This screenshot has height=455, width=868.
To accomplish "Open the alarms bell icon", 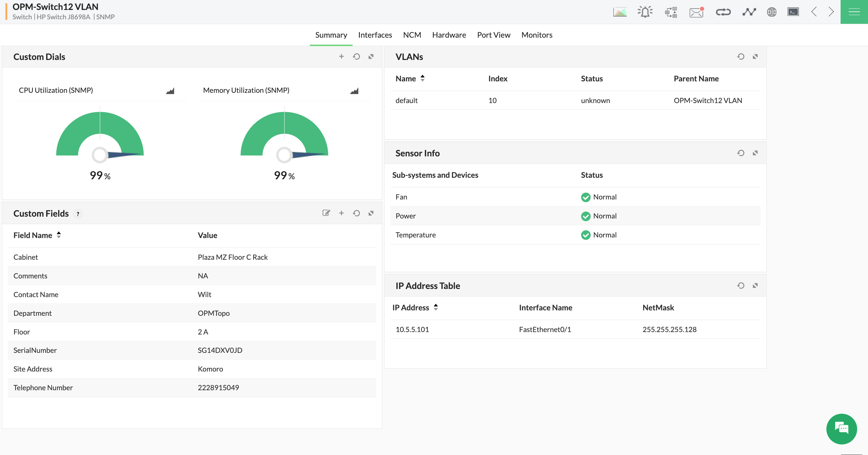I will (x=645, y=12).
